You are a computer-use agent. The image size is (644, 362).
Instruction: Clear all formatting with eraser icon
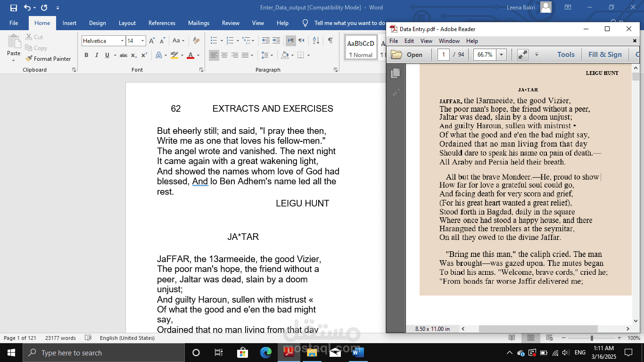click(196, 41)
